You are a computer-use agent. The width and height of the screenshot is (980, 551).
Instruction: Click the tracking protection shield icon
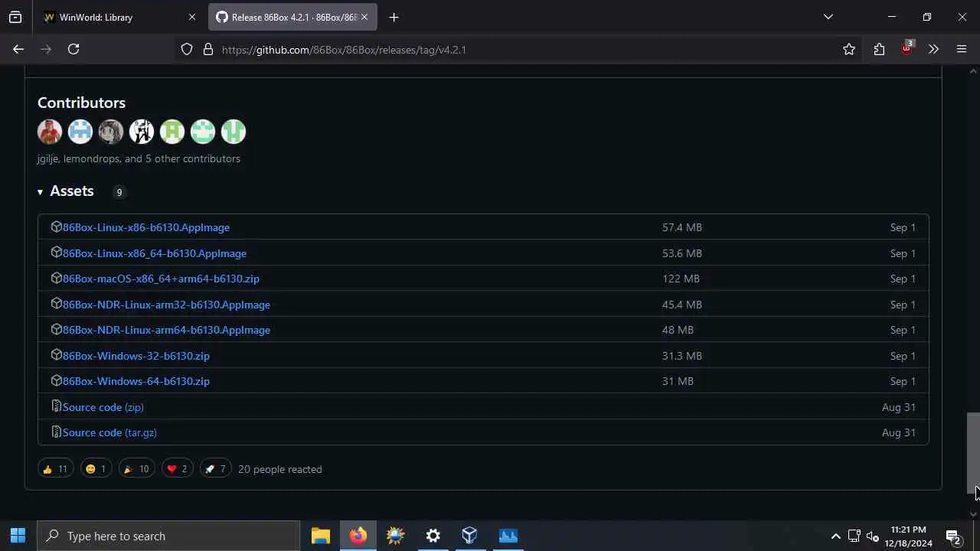pos(187,50)
